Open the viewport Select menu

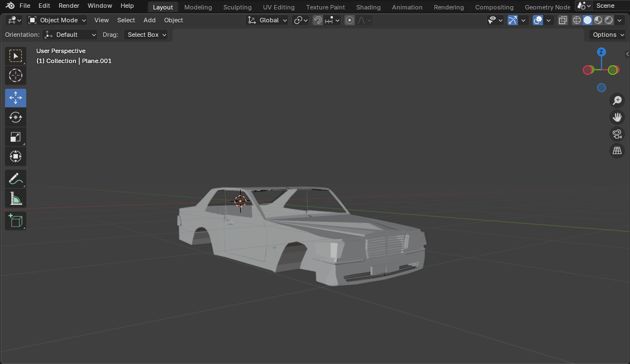pyautogui.click(x=126, y=20)
